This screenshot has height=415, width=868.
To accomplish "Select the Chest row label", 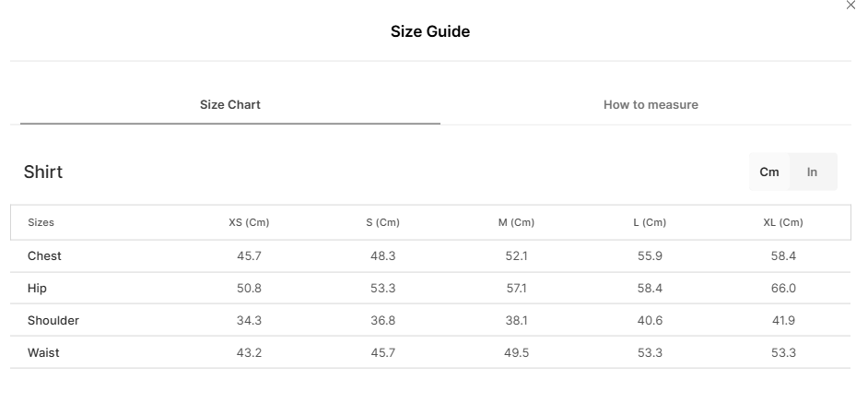I will pyautogui.click(x=44, y=256).
